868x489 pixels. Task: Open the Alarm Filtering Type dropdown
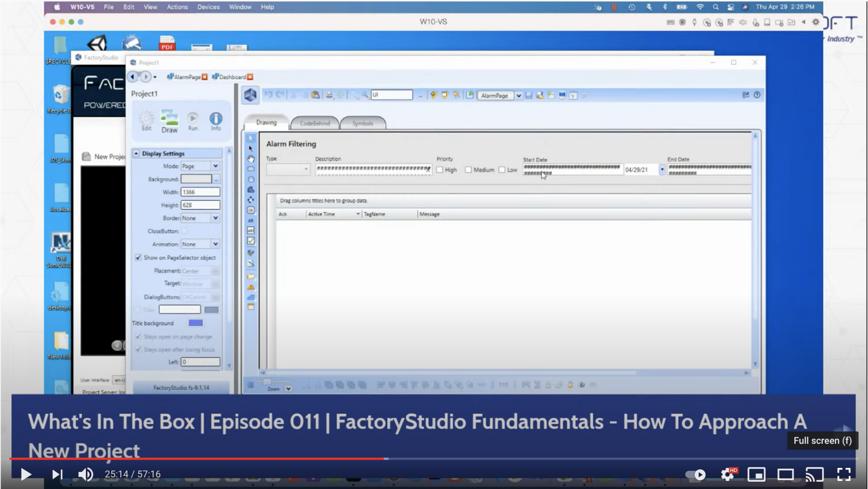288,169
